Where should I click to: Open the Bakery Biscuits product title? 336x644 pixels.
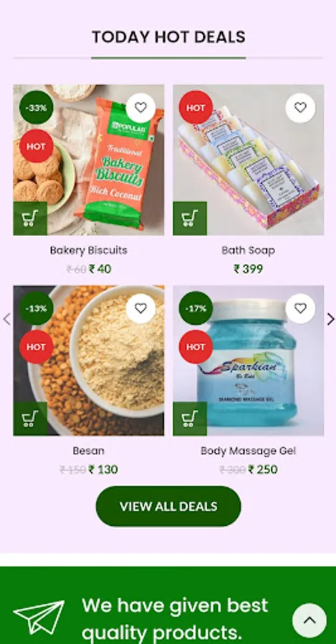pos(88,250)
